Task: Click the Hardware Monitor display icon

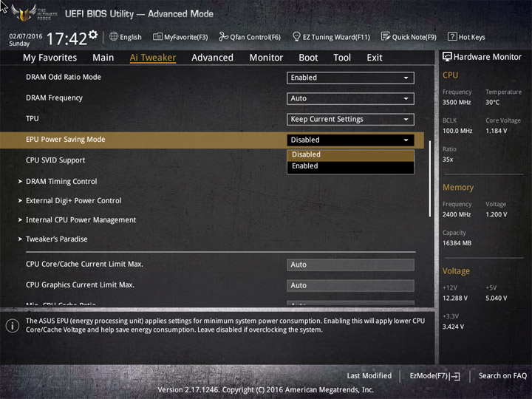Action: coord(447,57)
